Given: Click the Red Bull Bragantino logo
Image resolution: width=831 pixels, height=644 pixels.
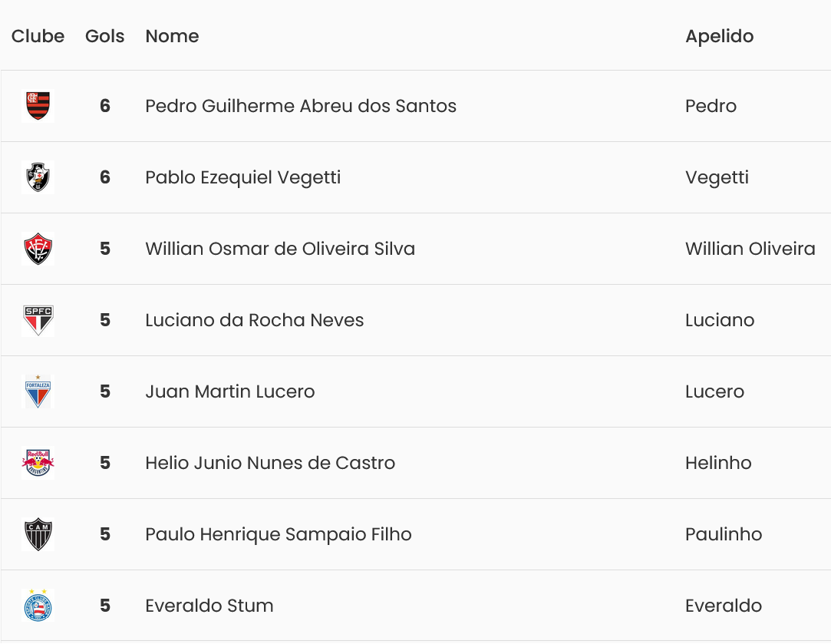Looking at the screenshot, I should click(x=38, y=463).
